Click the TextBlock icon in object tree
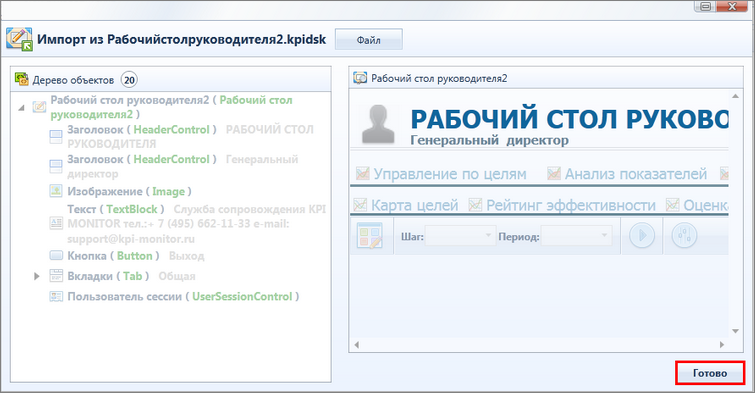 tap(56, 223)
